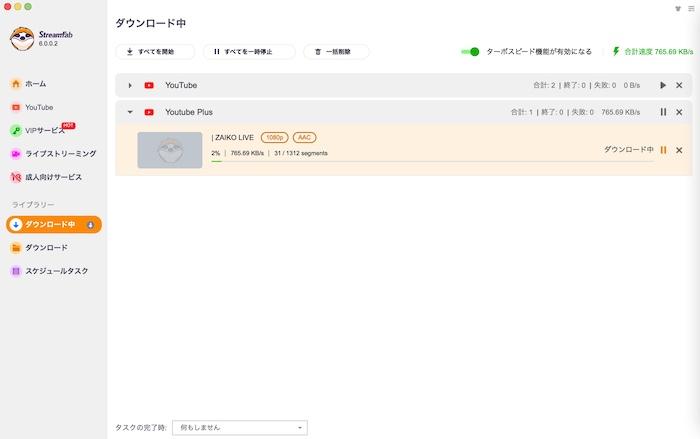The height and width of the screenshot is (439, 700).
Task: Start the YouTube group downloads
Action: tap(663, 85)
